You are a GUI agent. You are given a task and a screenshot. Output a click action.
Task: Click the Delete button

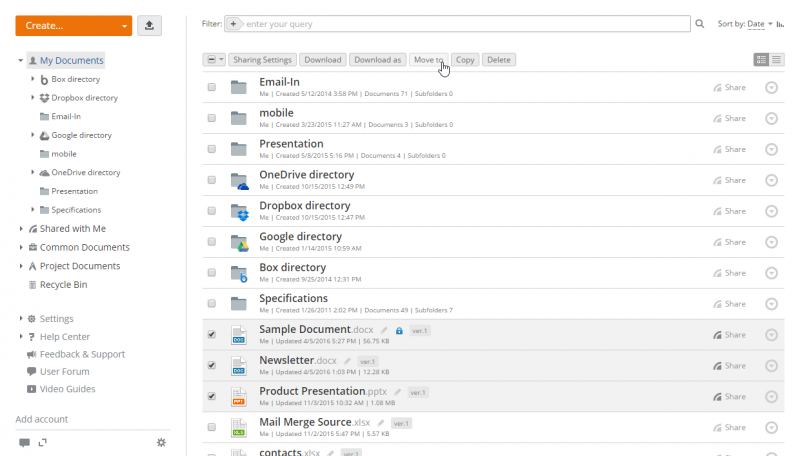(498, 60)
